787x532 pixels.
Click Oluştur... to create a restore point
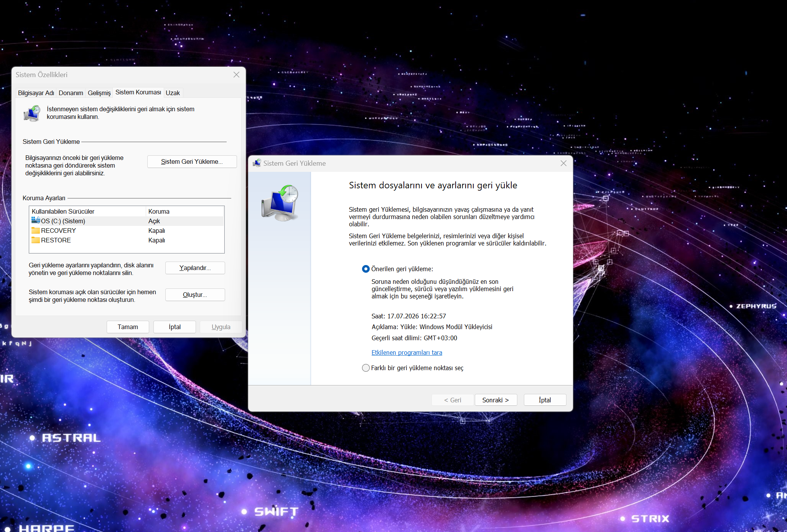[x=195, y=295]
